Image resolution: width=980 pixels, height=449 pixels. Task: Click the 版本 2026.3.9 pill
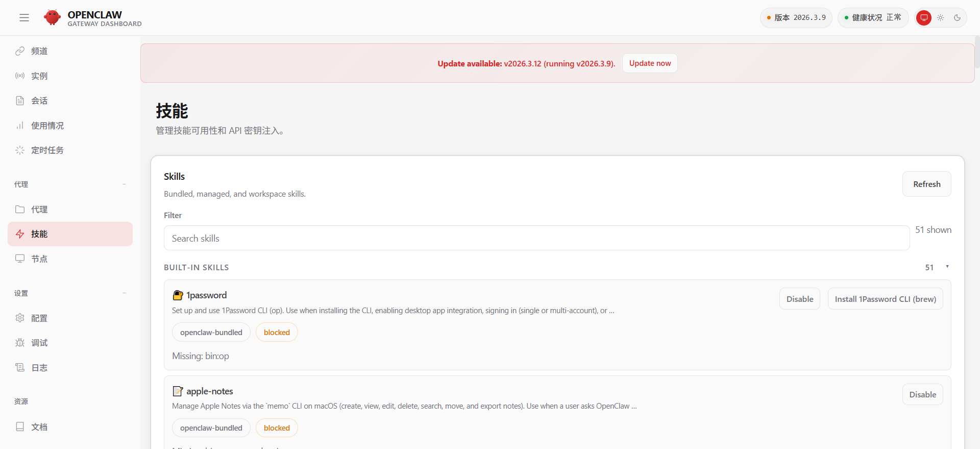coord(796,18)
